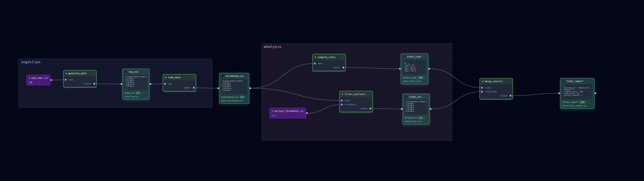Expand the truncated data preview in raw_csv
Viewport: 644px width, 181px height.
127,88
